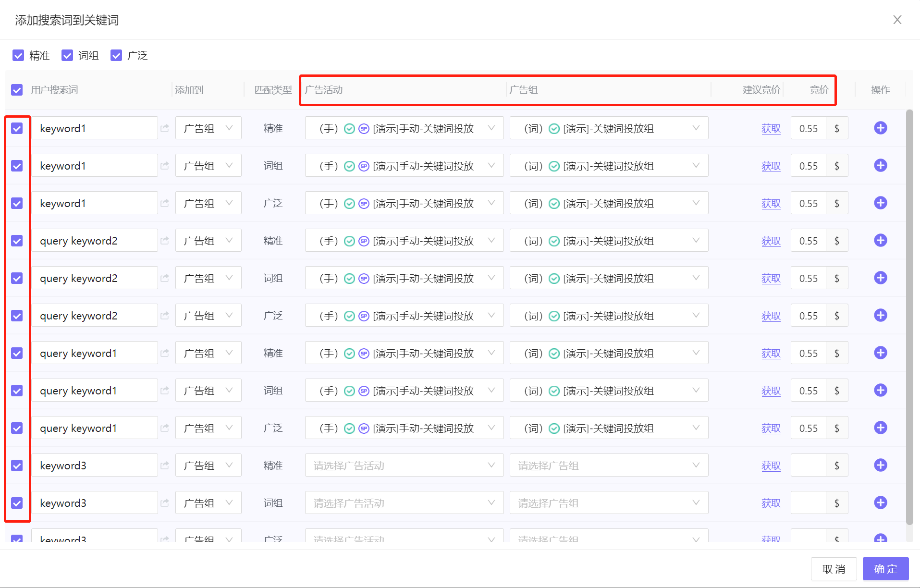Click 获取 link in query keyword1 广泛 row
This screenshot has height=588, width=920.
(771, 428)
